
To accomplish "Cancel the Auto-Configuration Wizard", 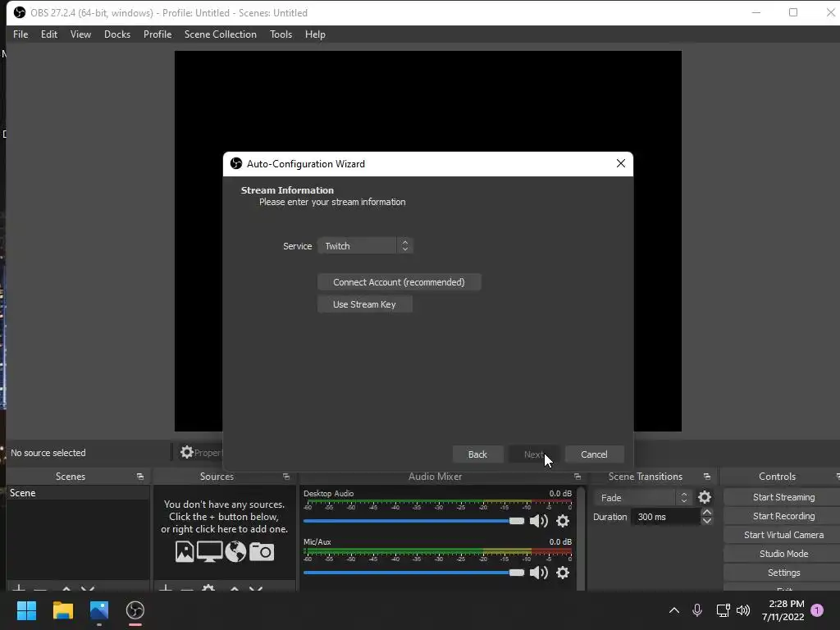I will tap(594, 454).
